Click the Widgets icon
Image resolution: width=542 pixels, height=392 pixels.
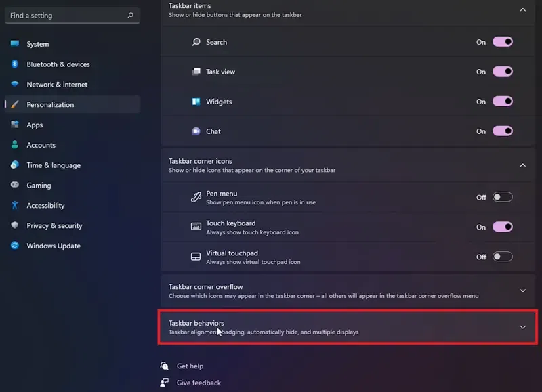196,102
